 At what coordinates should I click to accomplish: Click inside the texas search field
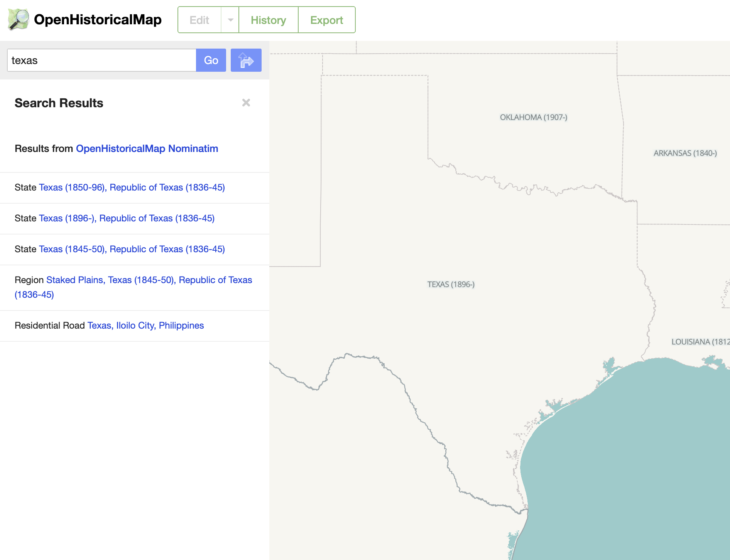(100, 60)
